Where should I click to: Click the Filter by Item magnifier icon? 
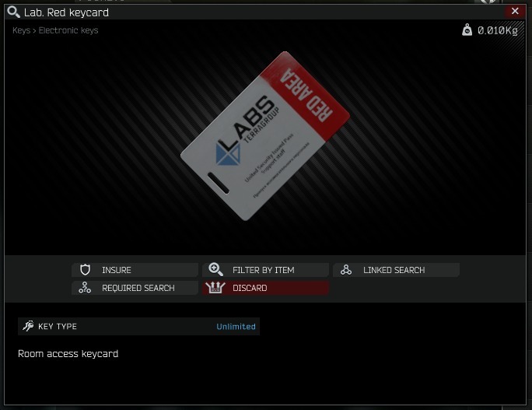coord(215,269)
